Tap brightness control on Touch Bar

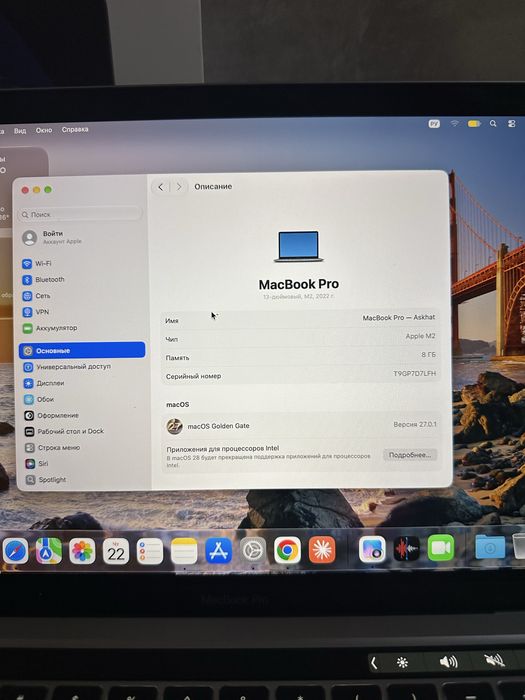(402, 662)
